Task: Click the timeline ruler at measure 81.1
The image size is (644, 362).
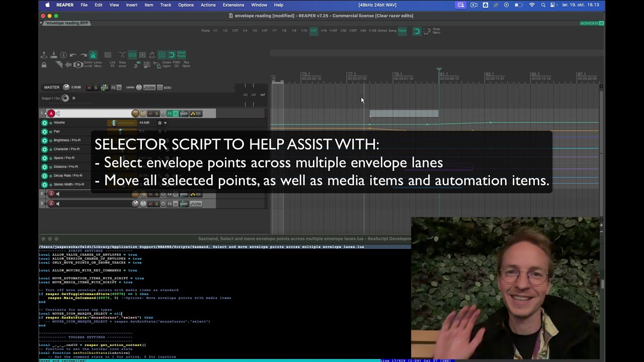Action: point(444,75)
